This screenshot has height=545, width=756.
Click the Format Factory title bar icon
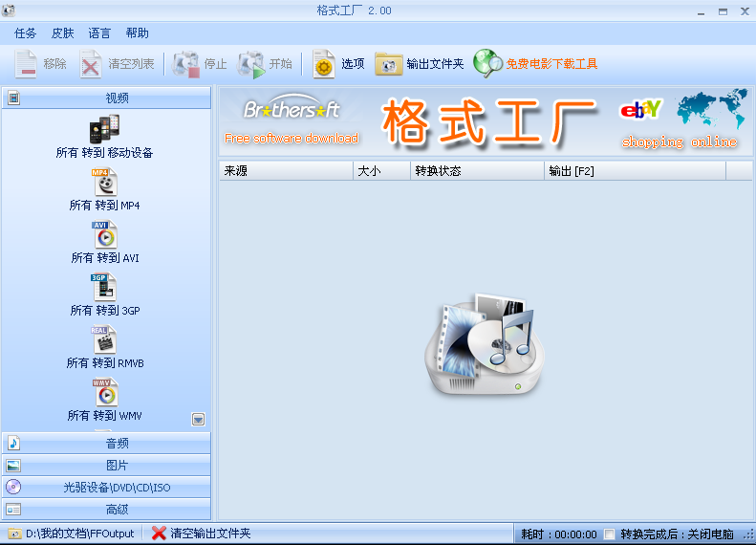pos(9,11)
